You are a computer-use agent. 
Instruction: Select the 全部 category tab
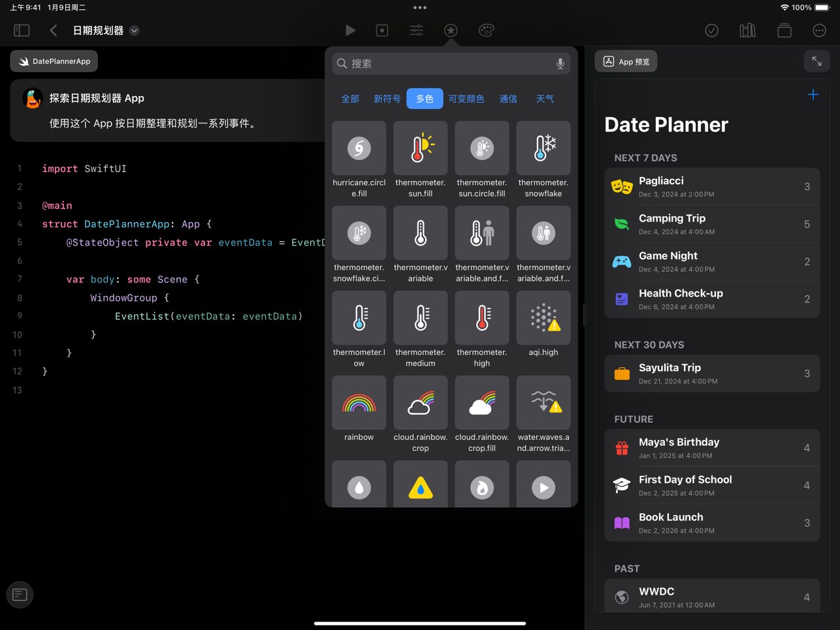pyautogui.click(x=350, y=99)
